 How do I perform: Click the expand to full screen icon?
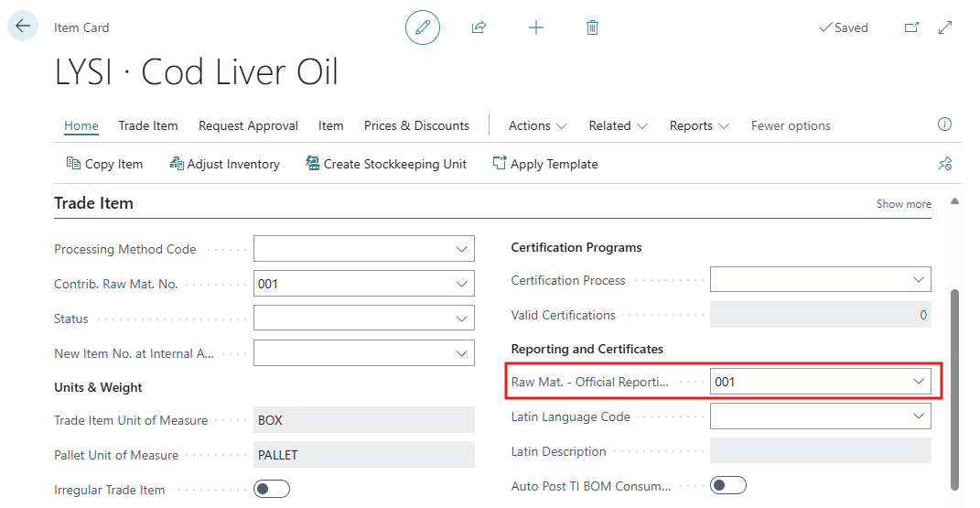click(945, 27)
